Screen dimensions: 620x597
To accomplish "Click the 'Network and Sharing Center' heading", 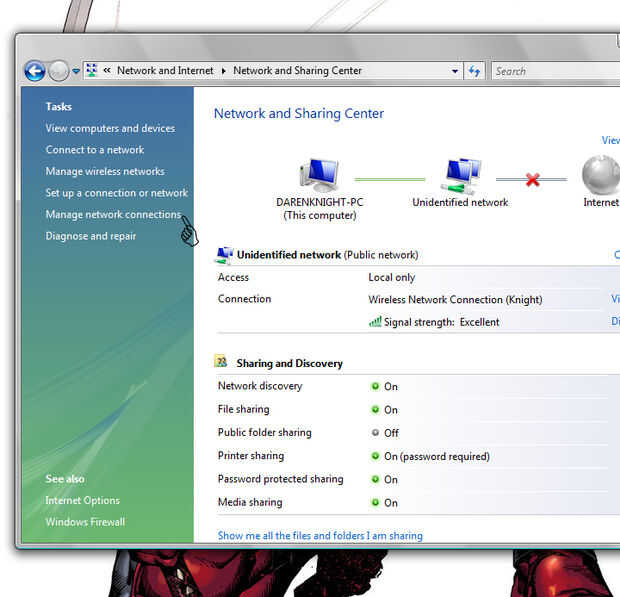I will tap(299, 113).
